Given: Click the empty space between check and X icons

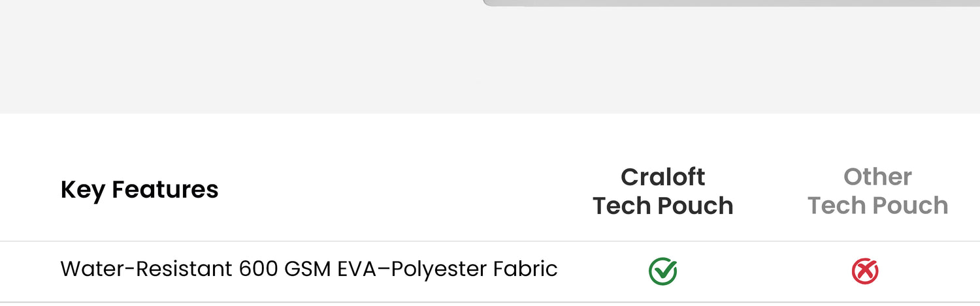Looking at the screenshot, I should click(x=764, y=271).
